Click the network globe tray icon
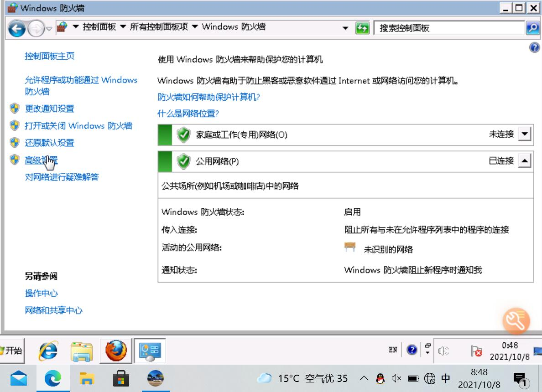Image resolution: width=542 pixels, height=392 pixels. (x=430, y=378)
